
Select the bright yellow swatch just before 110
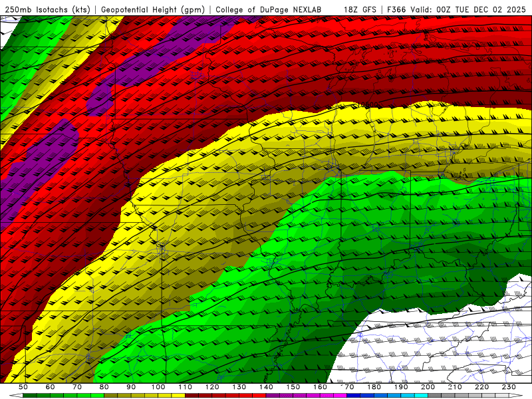click(x=178, y=396)
